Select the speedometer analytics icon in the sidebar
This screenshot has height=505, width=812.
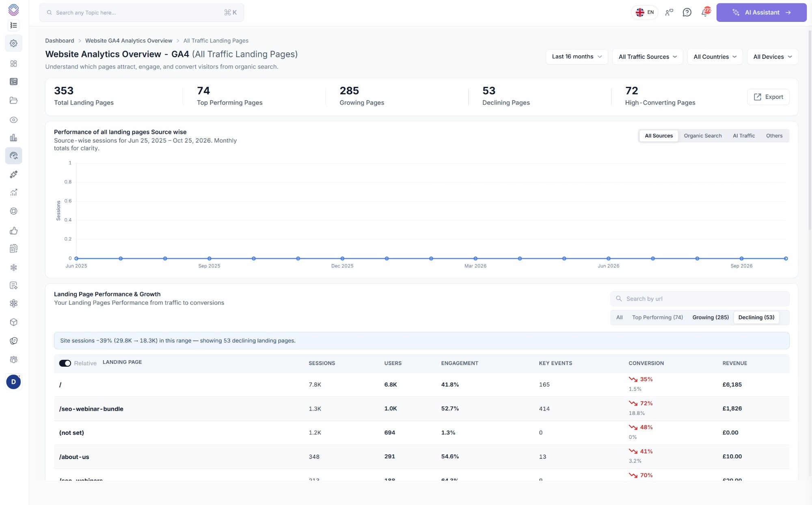(13, 156)
